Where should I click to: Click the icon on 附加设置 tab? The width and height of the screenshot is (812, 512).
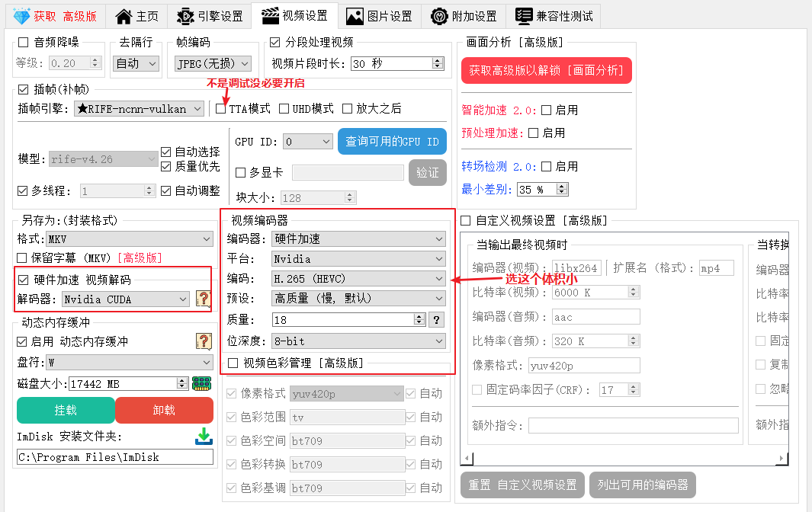click(x=439, y=16)
